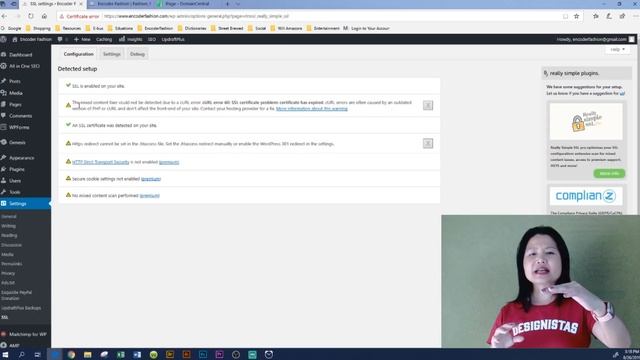Open WPForms in the sidebar
The image size is (640, 360).
click(19, 127)
